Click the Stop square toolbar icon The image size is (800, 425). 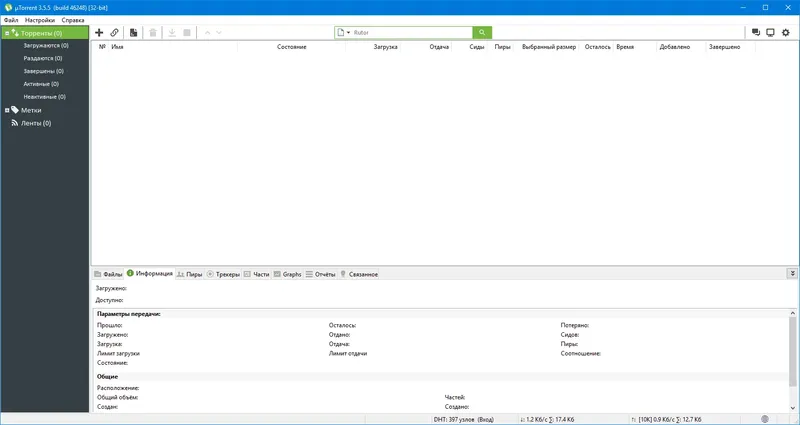(187, 33)
